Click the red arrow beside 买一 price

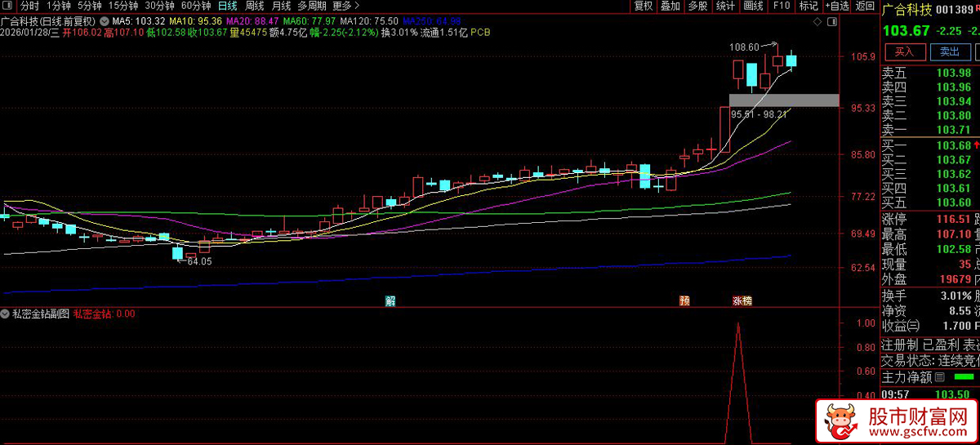coord(977,145)
